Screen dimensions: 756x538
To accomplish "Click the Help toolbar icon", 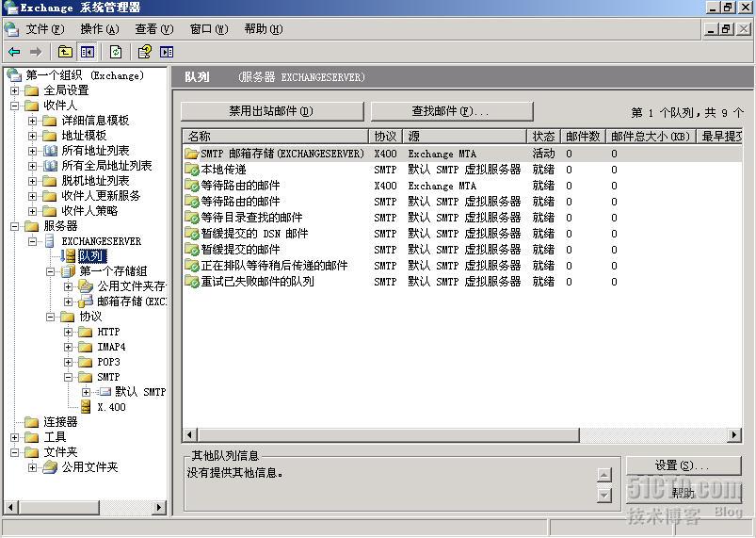I will (x=145, y=52).
